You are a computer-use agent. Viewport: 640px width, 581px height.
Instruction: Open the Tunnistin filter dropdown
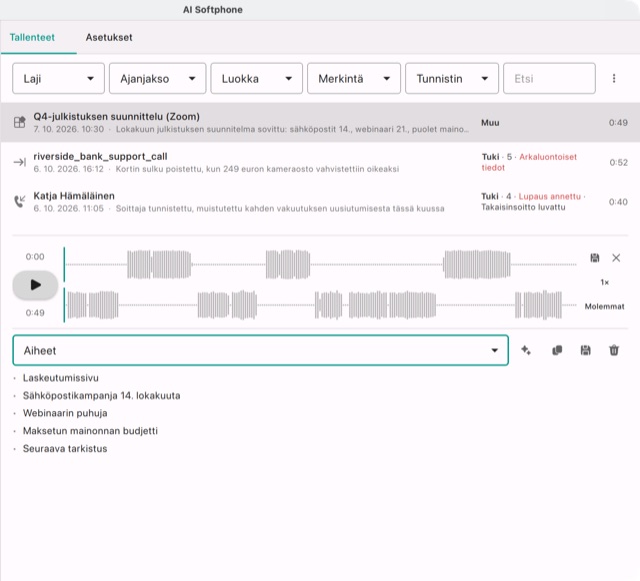452,78
